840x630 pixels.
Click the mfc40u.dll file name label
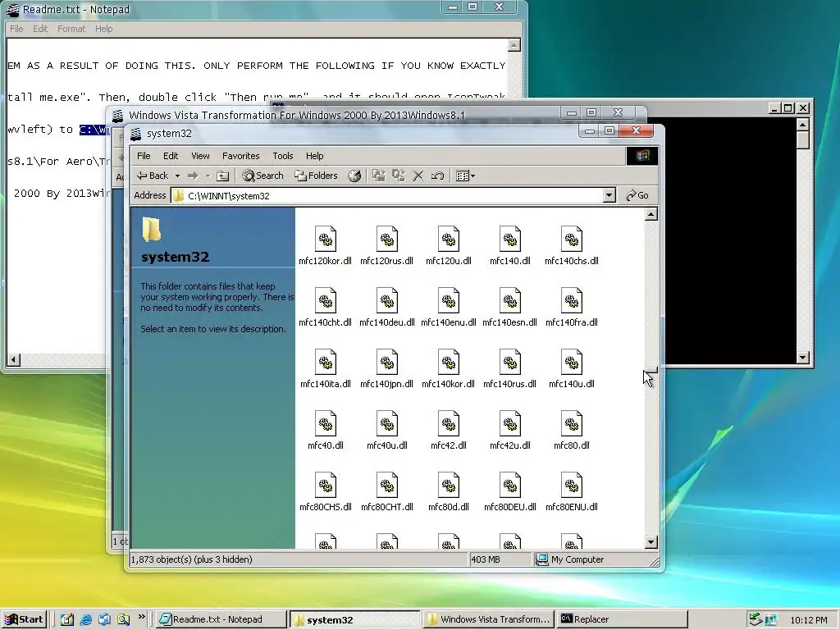(387, 445)
